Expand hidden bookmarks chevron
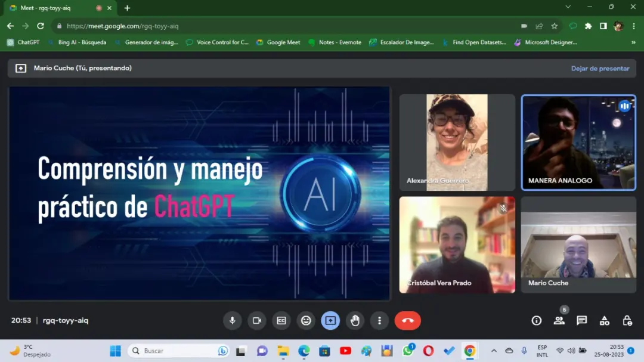Image resolution: width=644 pixels, height=362 pixels. click(x=633, y=42)
